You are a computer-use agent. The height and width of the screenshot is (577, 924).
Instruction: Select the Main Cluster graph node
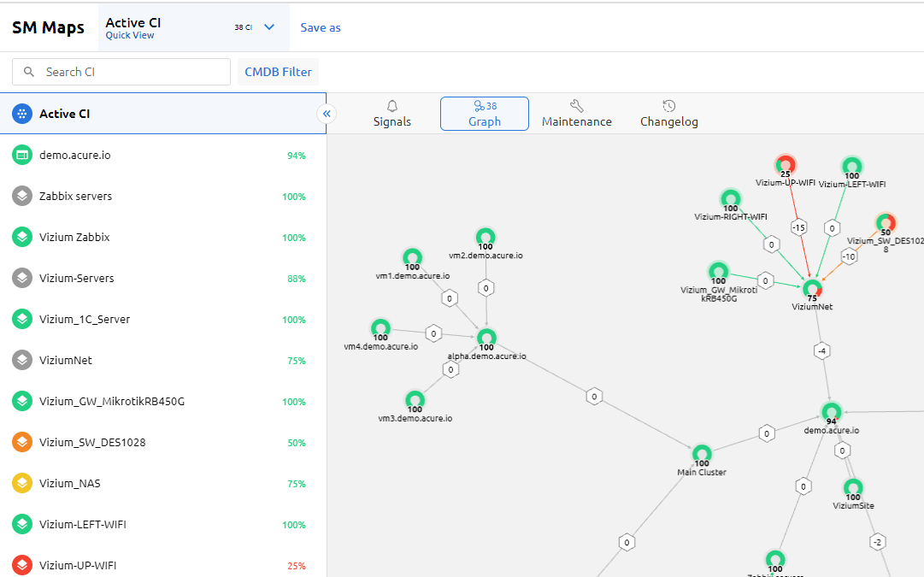[702, 455]
